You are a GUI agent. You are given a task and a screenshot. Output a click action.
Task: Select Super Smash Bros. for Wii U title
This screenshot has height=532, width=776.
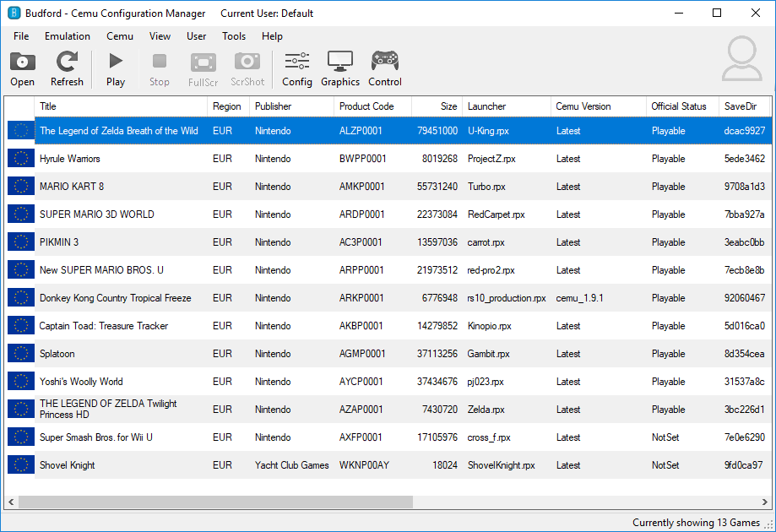(x=96, y=437)
